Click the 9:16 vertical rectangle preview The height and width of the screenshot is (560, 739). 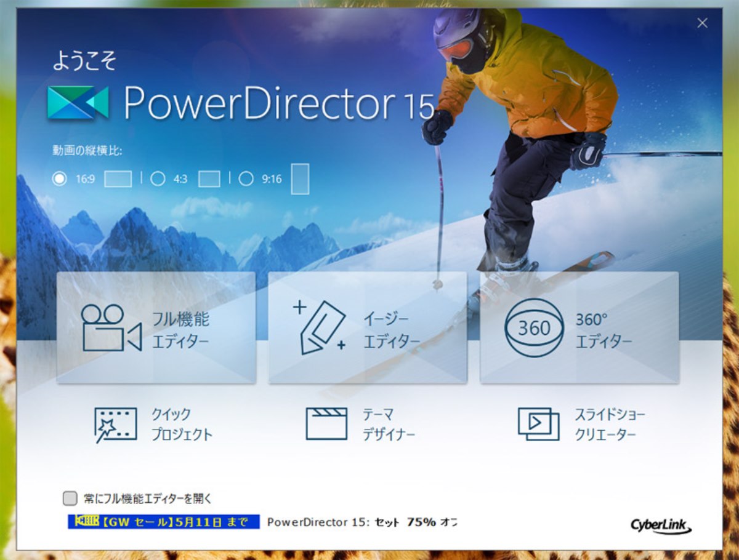(x=300, y=179)
